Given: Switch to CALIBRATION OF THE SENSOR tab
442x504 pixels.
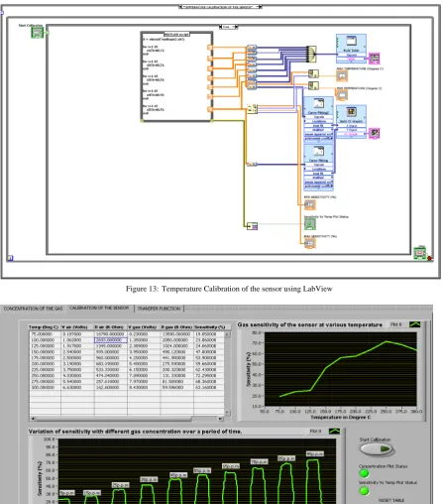Looking at the screenshot, I should click(99, 308).
